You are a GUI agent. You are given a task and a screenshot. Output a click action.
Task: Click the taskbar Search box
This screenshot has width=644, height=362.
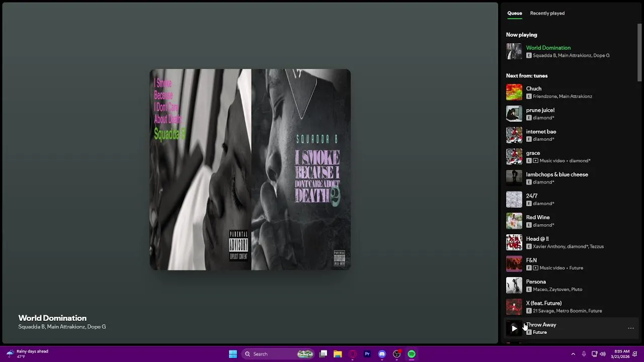click(x=277, y=354)
